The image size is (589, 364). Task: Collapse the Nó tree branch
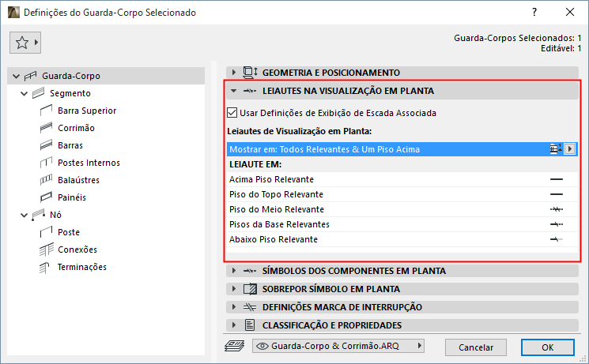(21, 215)
